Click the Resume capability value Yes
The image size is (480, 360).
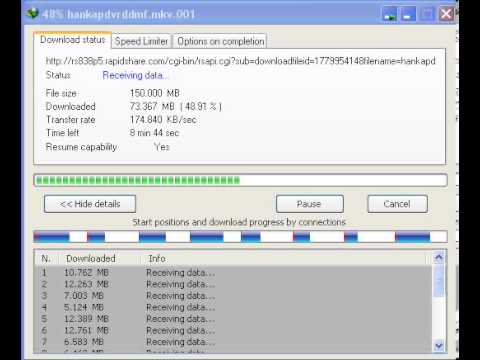pos(162,147)
